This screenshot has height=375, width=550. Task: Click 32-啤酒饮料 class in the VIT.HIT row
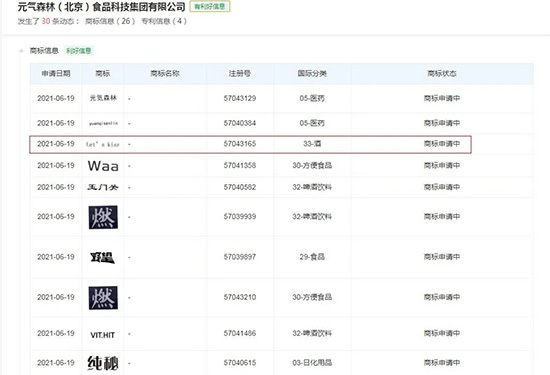click(x=312, y=333)
